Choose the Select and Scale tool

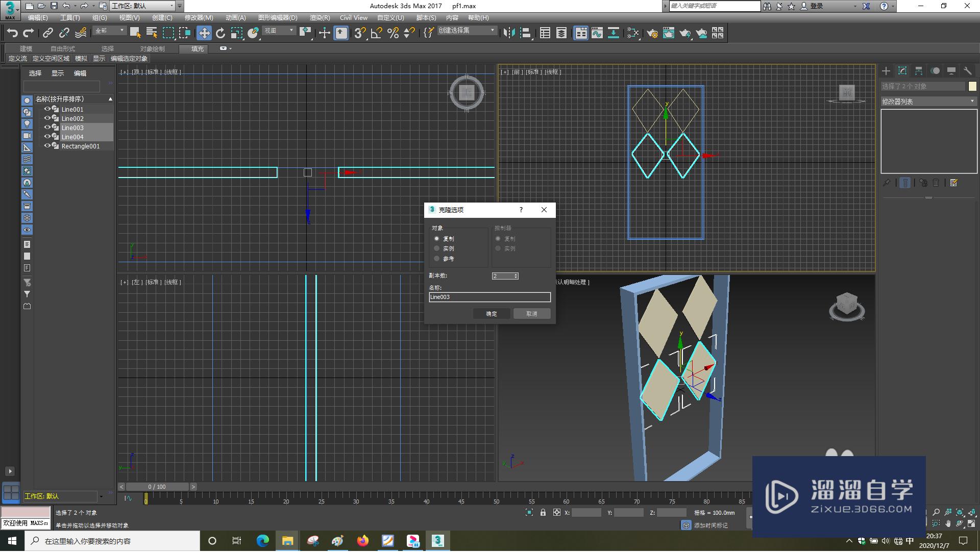[x=236, y=33]
